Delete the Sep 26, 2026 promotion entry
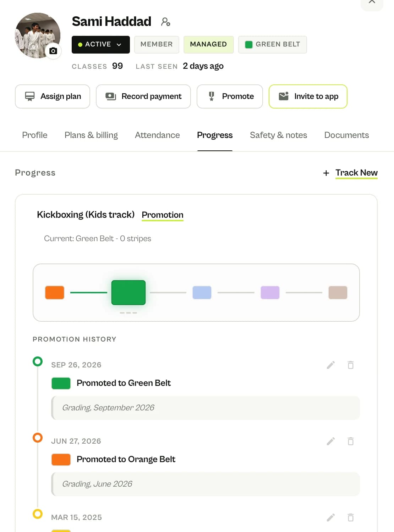Image resolution: width=394 pixels, height=532 pixels. coord(351,365)
